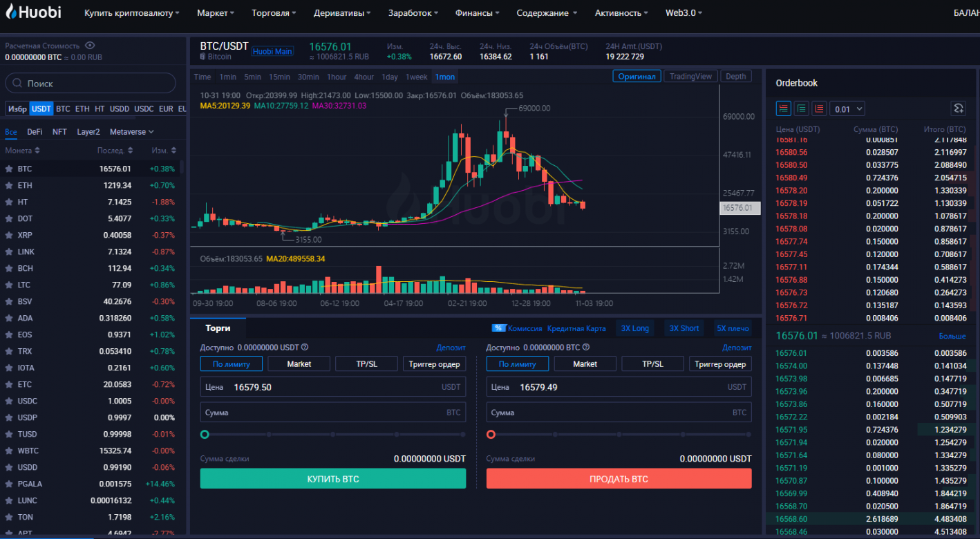Select the 1hour chart interval
The width and height of the screenshot is (980, 539).
(337, 77)
